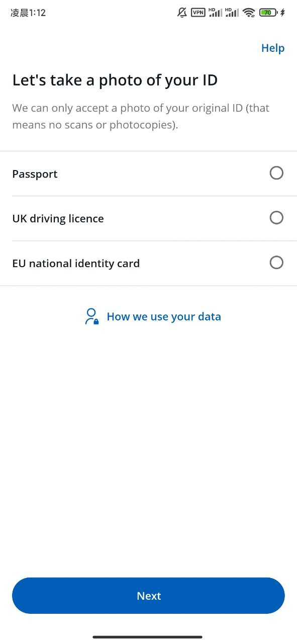Tap the muted bell icon in status bar
This screenshot has width=297, height=644.
[182, 13]
